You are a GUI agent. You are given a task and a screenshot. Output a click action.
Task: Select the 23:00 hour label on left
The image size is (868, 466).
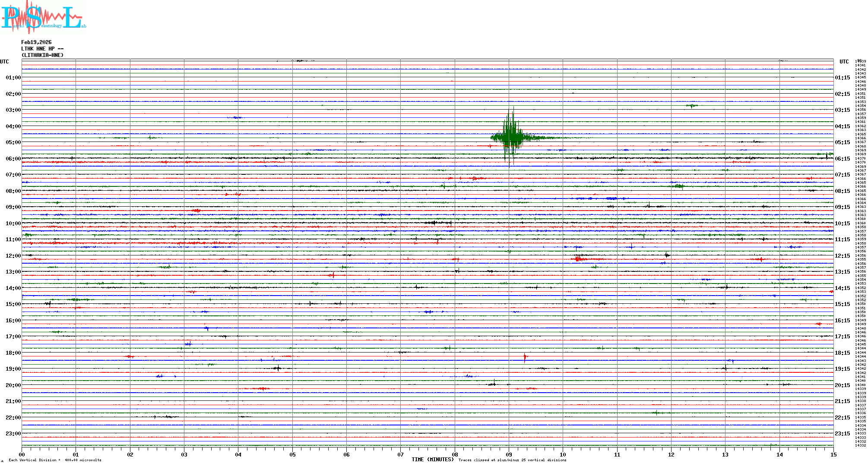pyautogui.click(x=13, y=434)
